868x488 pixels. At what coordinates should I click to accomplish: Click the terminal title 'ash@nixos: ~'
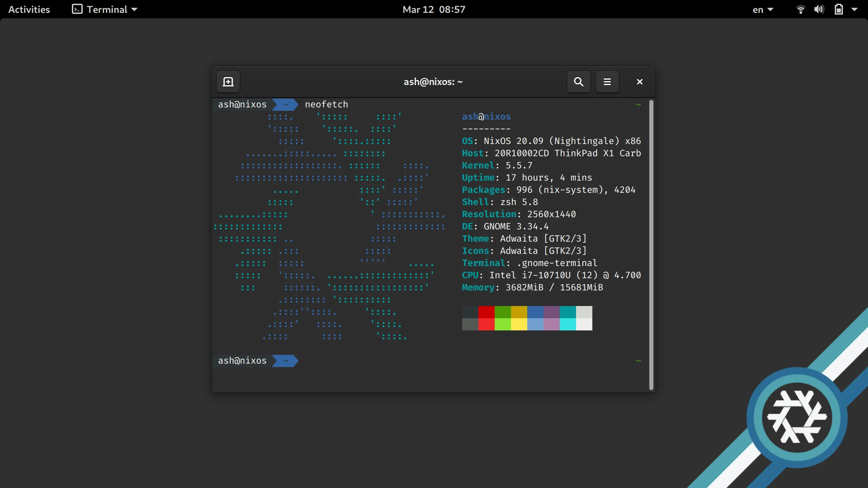[433, 82]
